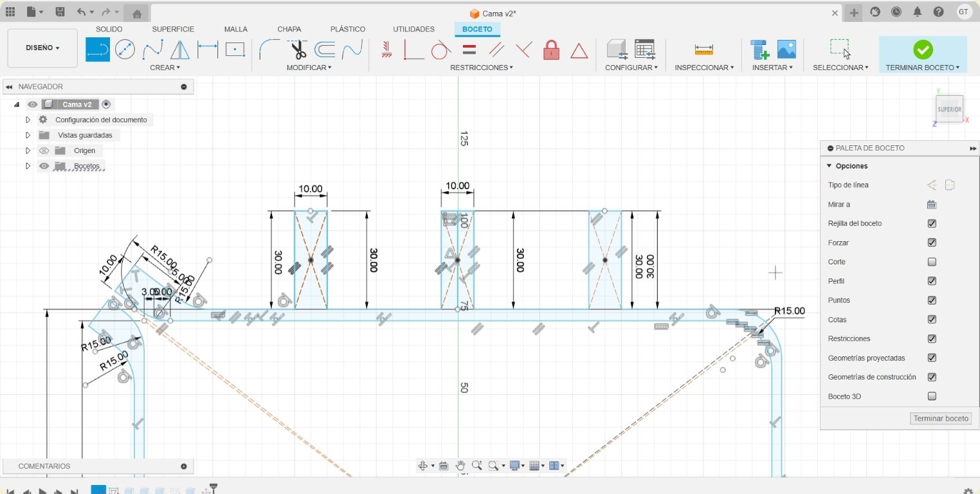Screen dimensions: 980x494
Task: Open the SELECCIONAR dropdown menu
Action: point(840,68)
